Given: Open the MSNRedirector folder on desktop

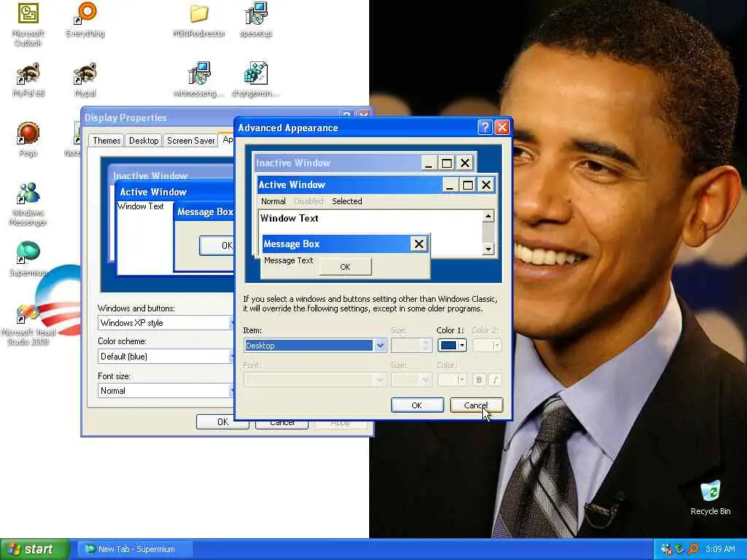Looking at the screenshot, I should point(198,20).
